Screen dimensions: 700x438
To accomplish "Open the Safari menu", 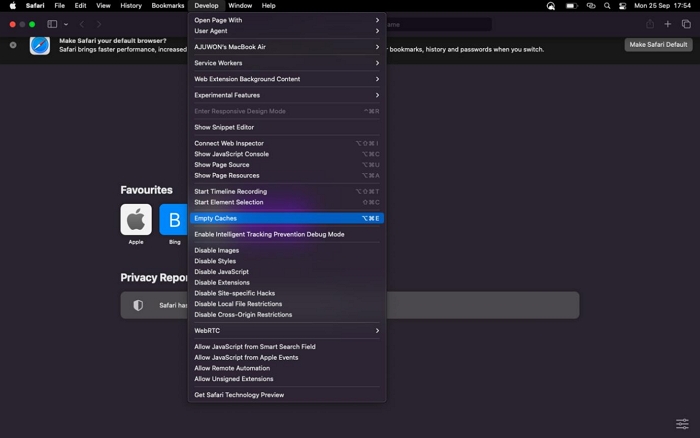I will [x=35, y=6].
